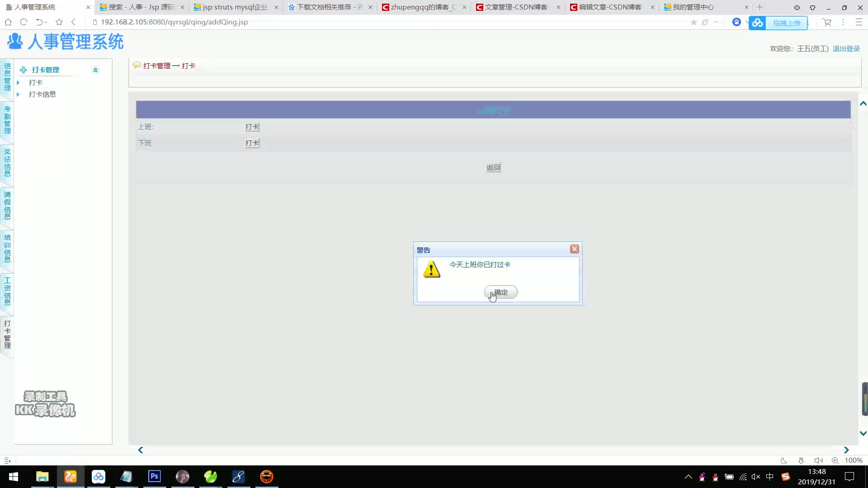Open Photoshop from the taskbar
Screen dimensions: 868x488
154,477
